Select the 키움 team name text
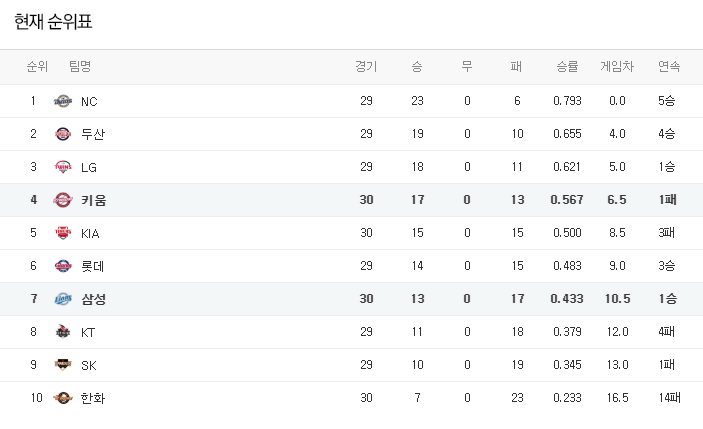 tap(93, 200)
